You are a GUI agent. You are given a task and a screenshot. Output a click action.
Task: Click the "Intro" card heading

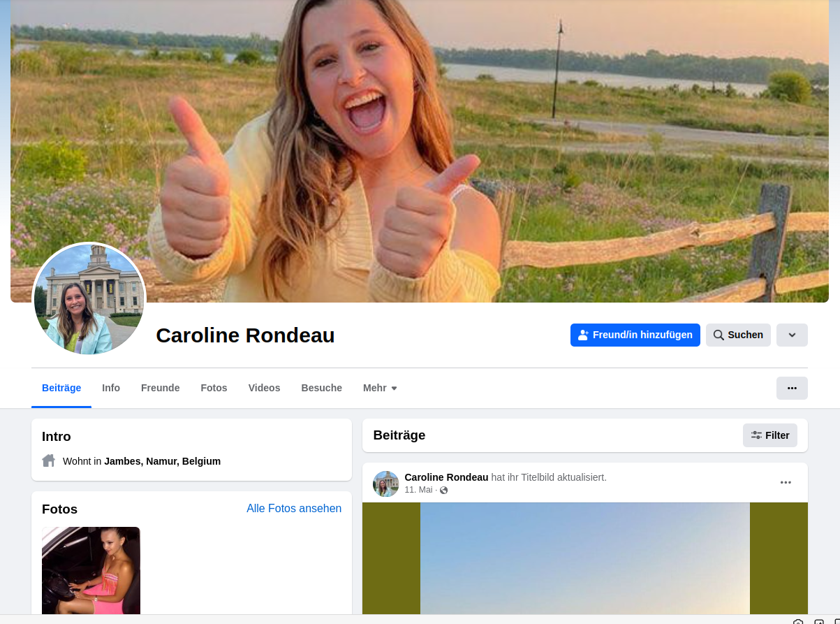click(x=57, y=437)
